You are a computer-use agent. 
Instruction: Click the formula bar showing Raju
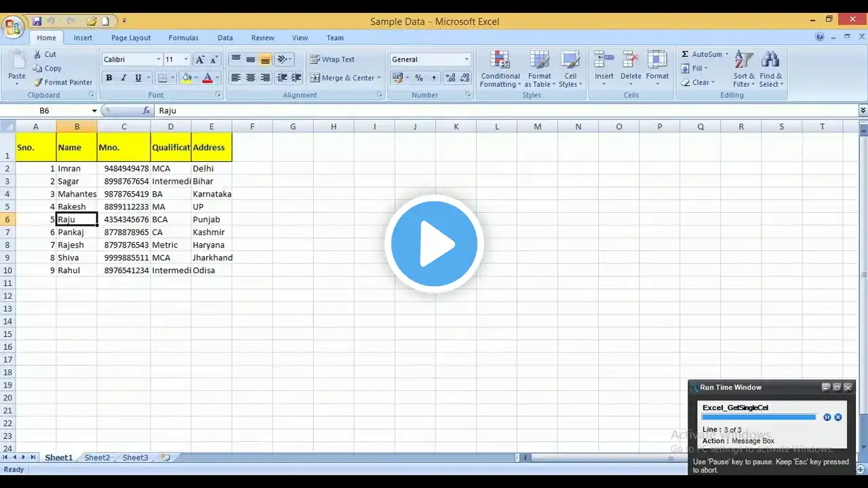(505, 110)
